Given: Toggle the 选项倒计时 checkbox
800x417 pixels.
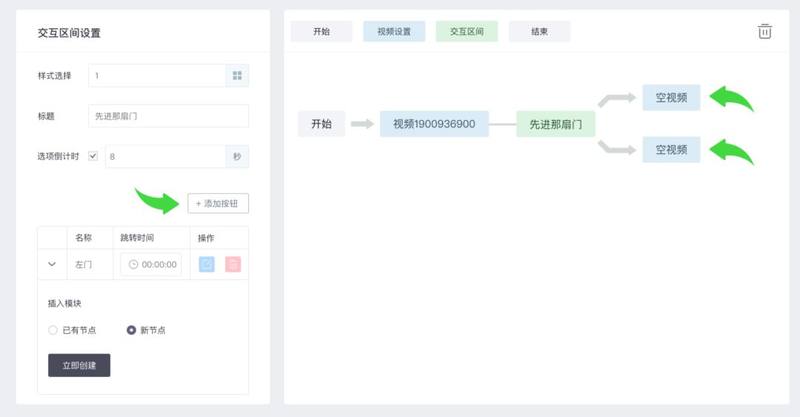Looking at the screenshot, I should tap(93, 156).
